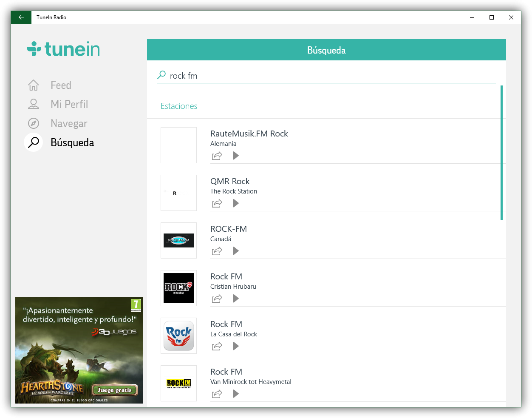This screenshot has height=418, width=532.
Task: Click 'Cristian Hrubaru' subtitle
Action: tap(233, 287)
